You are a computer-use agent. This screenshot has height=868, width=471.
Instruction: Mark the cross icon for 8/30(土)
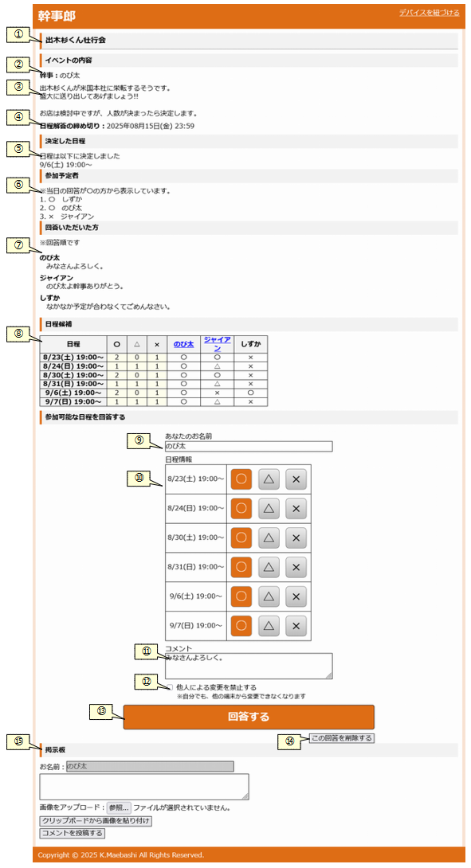(x=296, y=538)
